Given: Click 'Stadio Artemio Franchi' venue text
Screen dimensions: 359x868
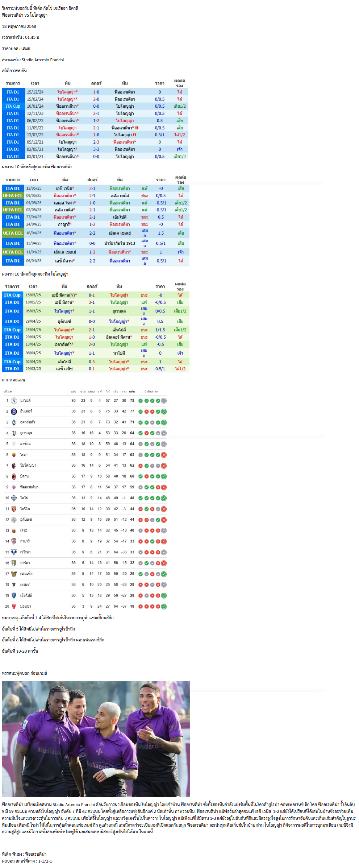Looking at the screenshot, I should point(43,60).
